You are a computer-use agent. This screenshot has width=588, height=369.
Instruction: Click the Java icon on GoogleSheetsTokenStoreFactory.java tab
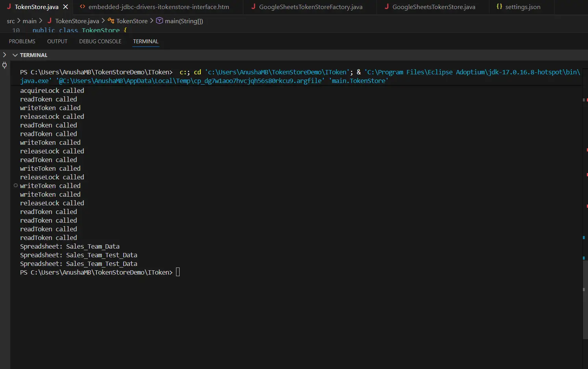[x=253, y=7]
